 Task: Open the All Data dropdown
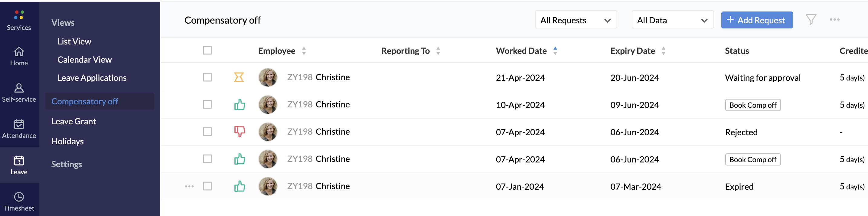(x=672, y=20)
